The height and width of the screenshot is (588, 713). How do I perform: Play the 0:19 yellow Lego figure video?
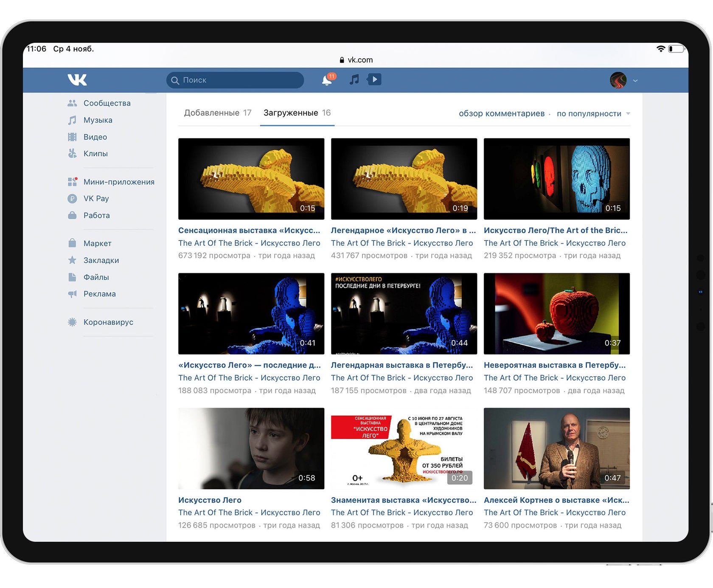(x=404, y=179)
